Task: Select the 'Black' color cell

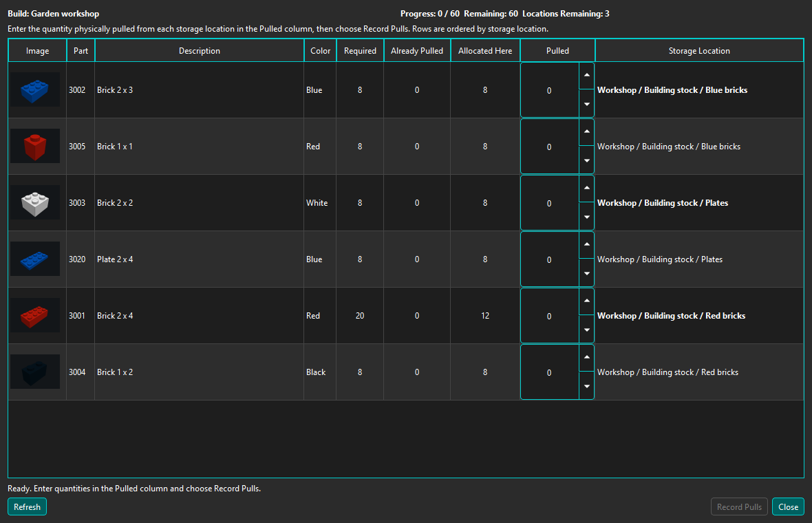Action: click(320, 372)
